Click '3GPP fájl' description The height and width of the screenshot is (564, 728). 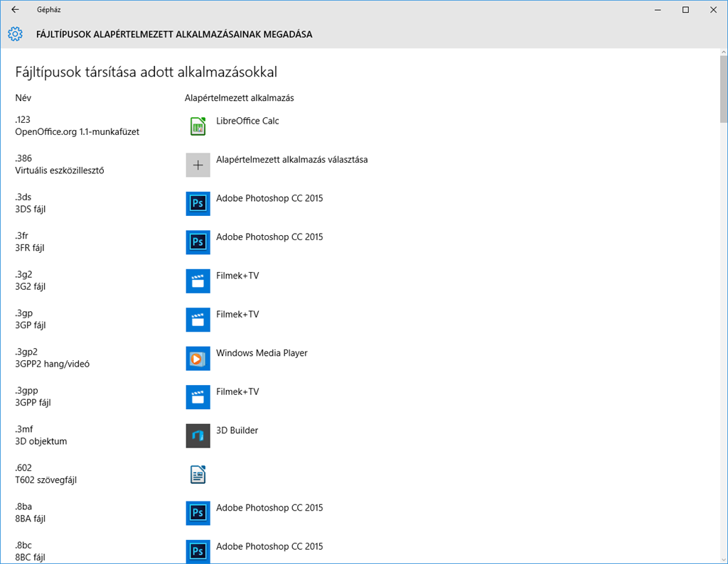33,403
